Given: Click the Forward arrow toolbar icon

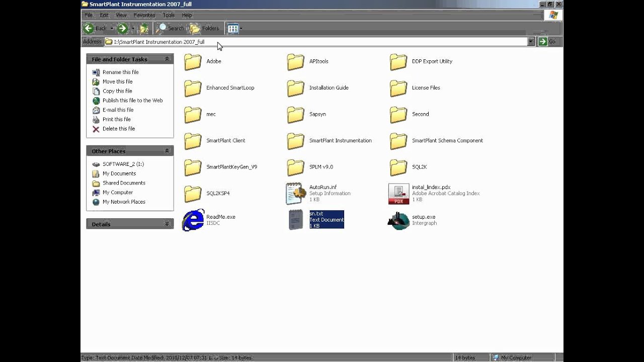Looking at the screenshot, I should (x=122, y=28).
